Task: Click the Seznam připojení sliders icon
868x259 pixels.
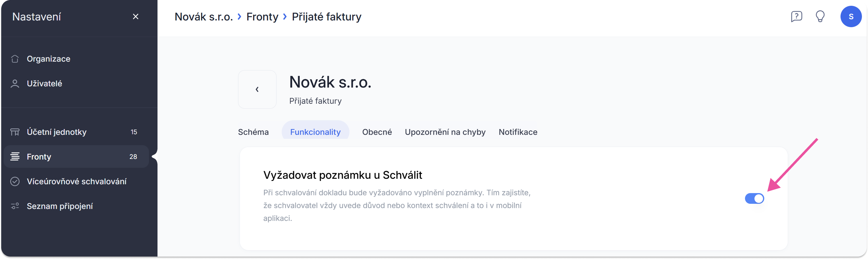Action: (15, 206)
